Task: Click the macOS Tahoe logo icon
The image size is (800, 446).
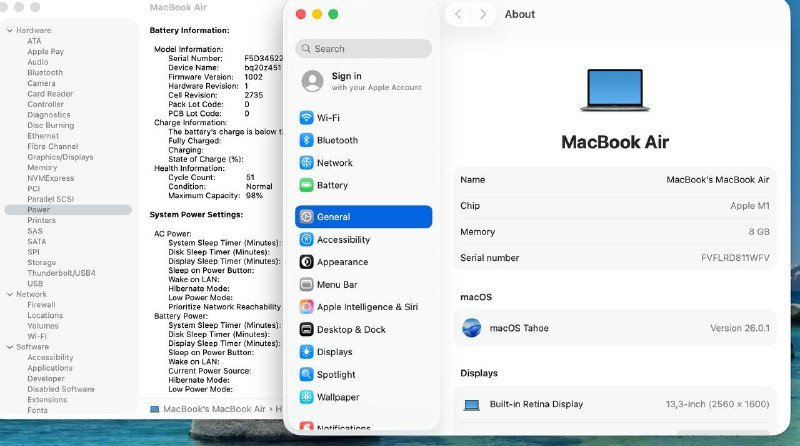Action: tap(471, 328)
